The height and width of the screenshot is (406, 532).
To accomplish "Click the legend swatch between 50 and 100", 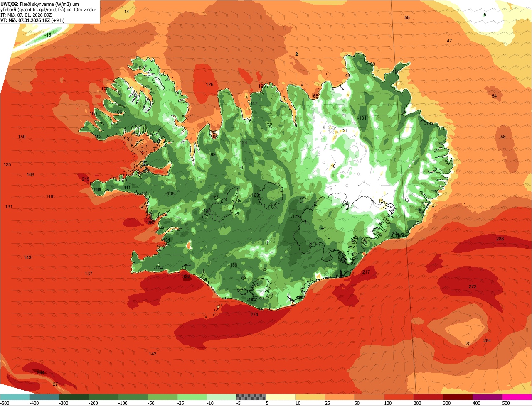I will click(369, 396).
